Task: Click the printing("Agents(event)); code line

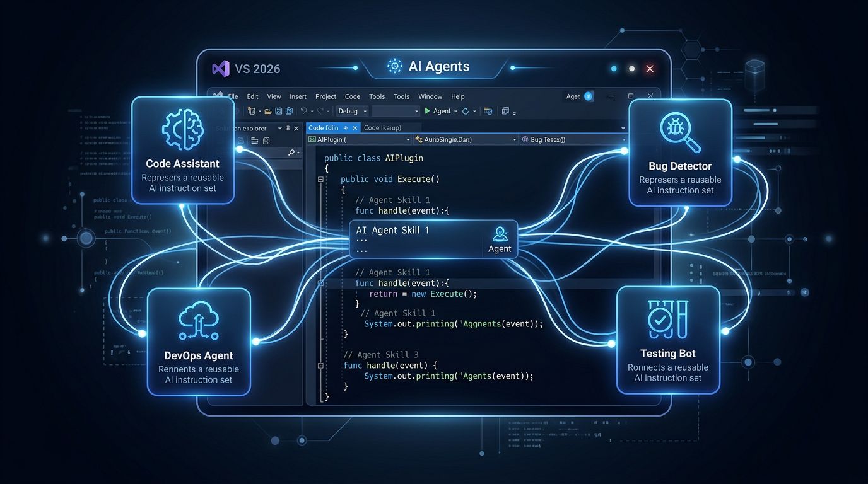Action: (x=449, y=376)
